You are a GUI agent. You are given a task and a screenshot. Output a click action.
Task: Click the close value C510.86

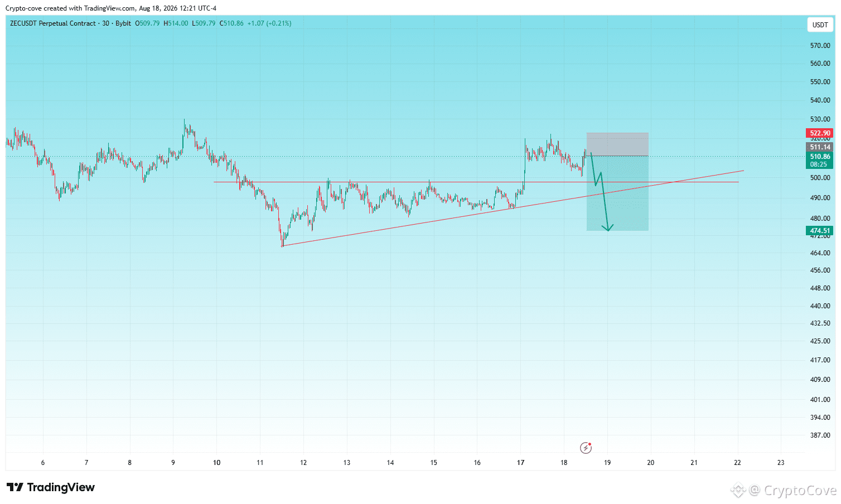[231, 23]
